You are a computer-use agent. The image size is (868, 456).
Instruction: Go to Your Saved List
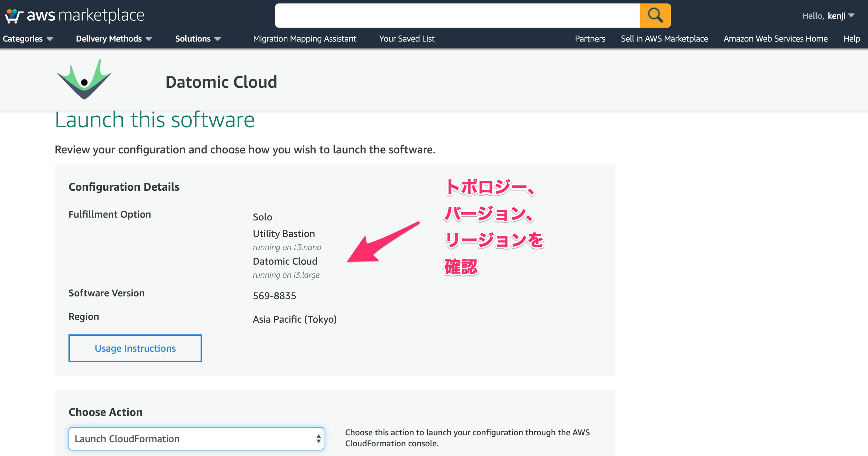click(x=407, y=39)
